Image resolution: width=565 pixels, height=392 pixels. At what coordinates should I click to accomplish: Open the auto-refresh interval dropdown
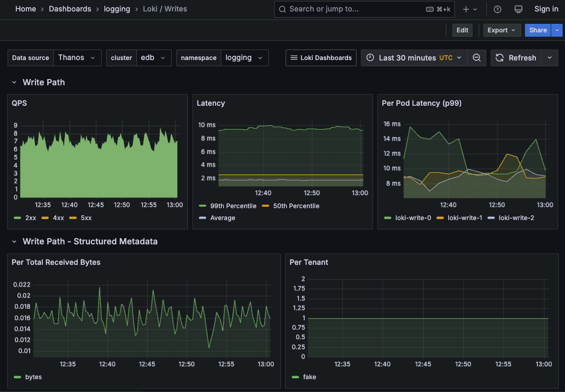tap(550, 58)
